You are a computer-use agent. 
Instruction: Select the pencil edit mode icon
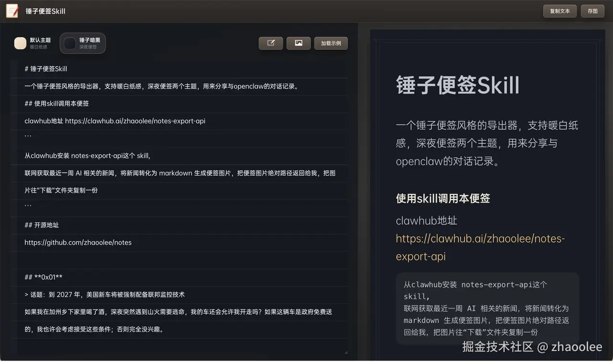click(271, 43)
